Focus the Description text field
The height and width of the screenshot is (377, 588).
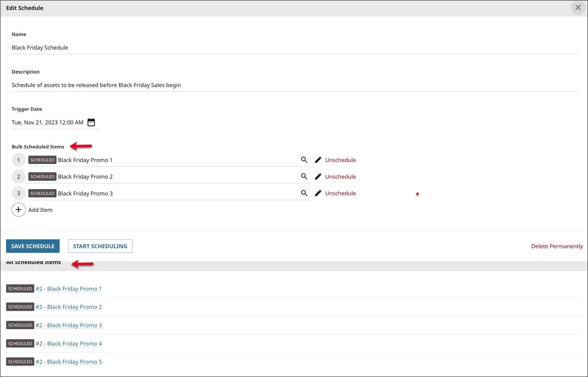[294, 85]
